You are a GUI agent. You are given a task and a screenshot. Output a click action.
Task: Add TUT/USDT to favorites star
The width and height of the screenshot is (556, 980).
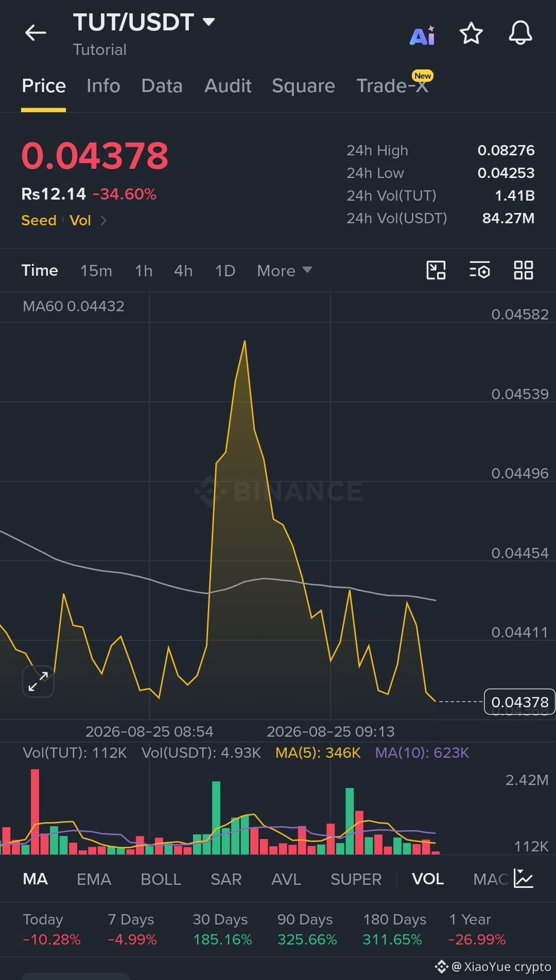(x=471, y=33)
